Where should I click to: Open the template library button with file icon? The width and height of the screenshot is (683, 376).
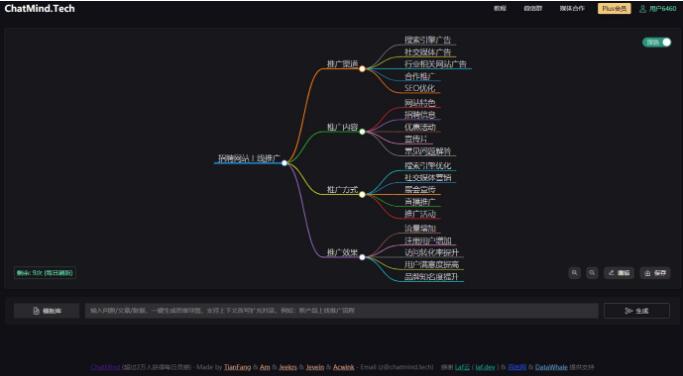pyautogui.click(x=47, y=311)
